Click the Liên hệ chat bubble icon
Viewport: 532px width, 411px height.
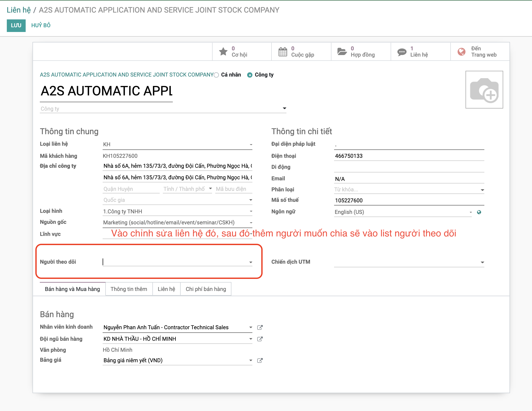(402, 52)
